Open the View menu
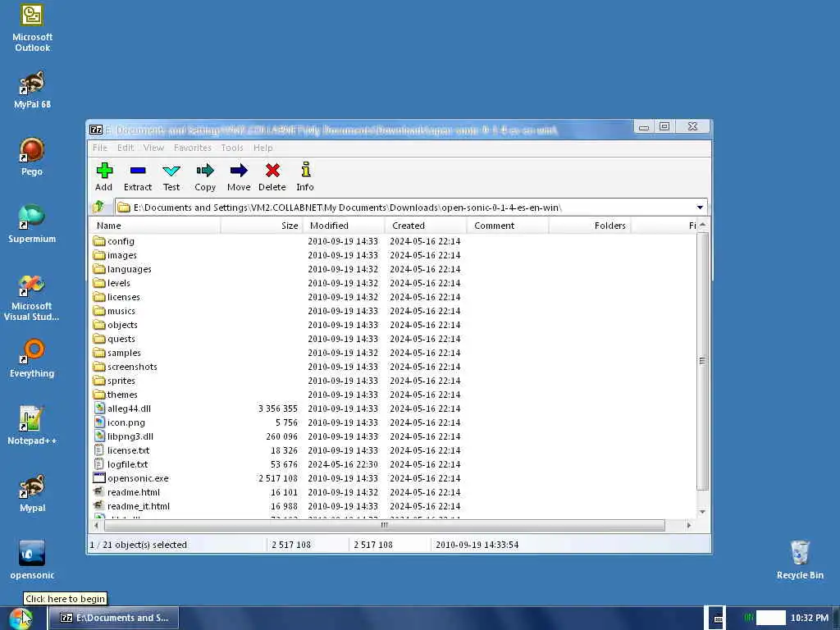The image size is (840, 630). tap(153, 148)
